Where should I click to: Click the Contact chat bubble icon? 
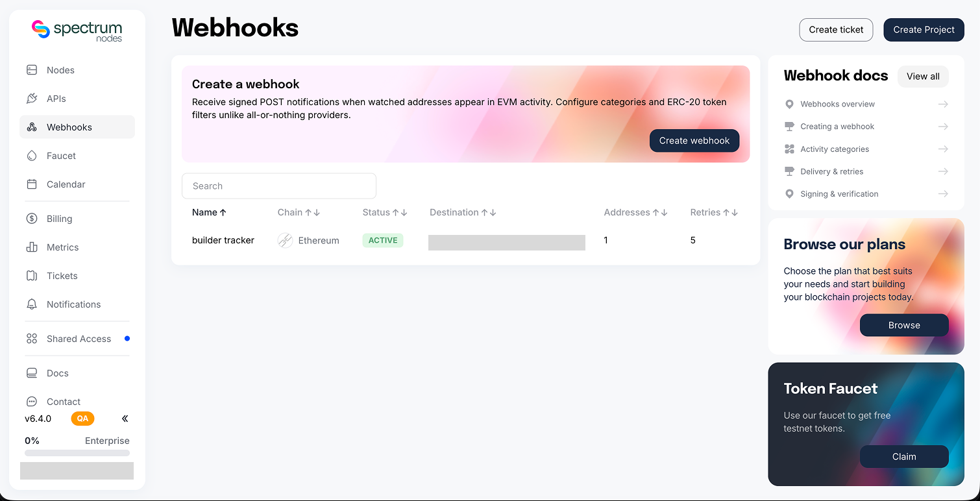(x=32, y=402)
